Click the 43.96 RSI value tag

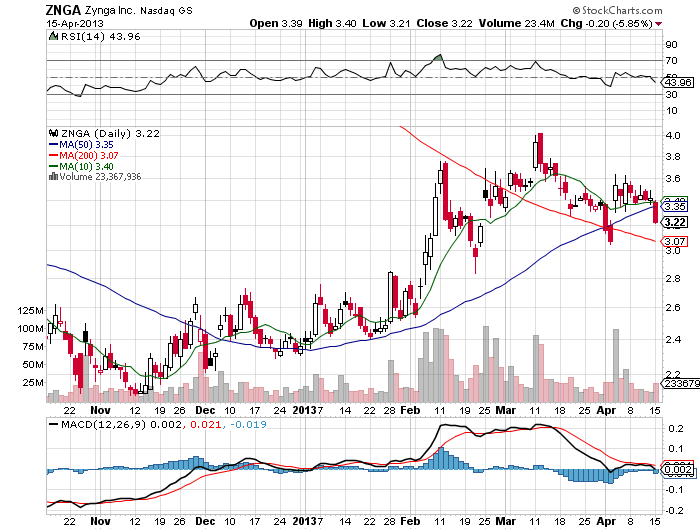[x=678, y=83]
